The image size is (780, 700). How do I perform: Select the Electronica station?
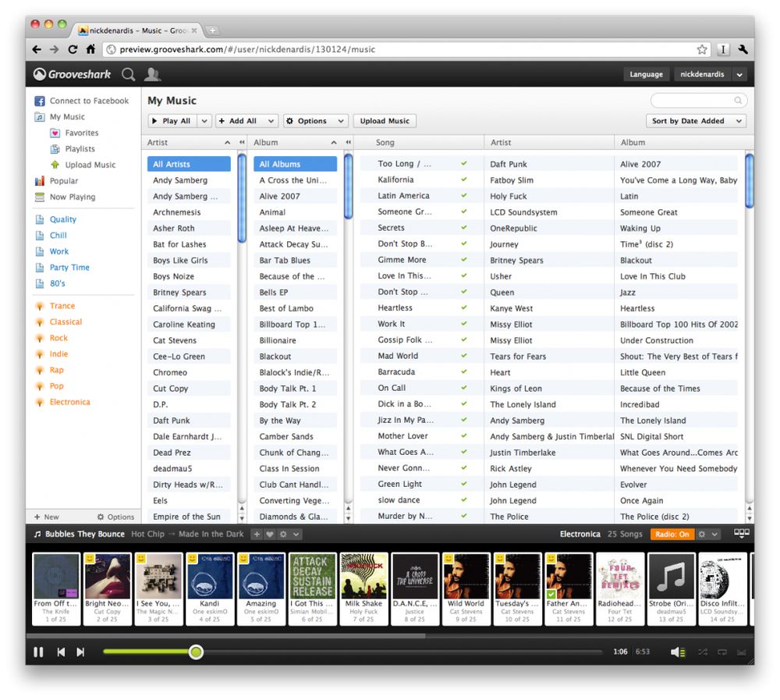point(69,402)
